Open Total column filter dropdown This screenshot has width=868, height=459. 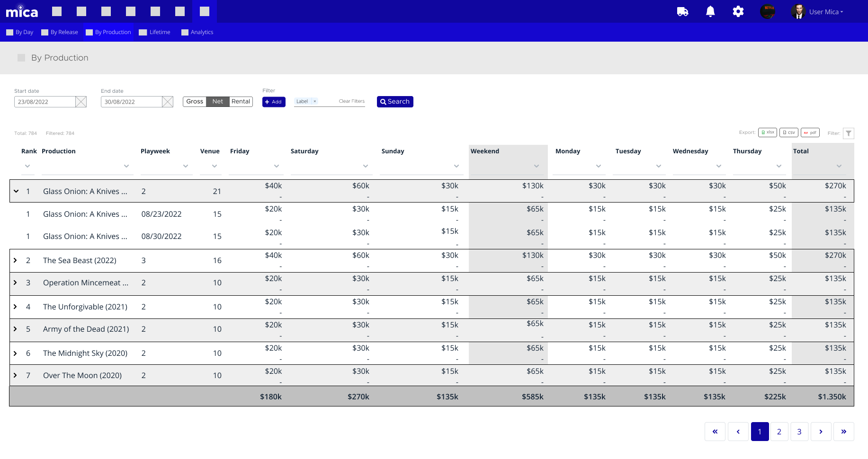point(839,166)
